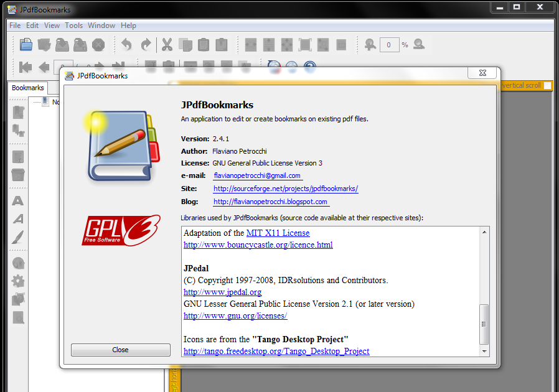
Task: Click the zoom percentage input field
Action: coord(389,45)
